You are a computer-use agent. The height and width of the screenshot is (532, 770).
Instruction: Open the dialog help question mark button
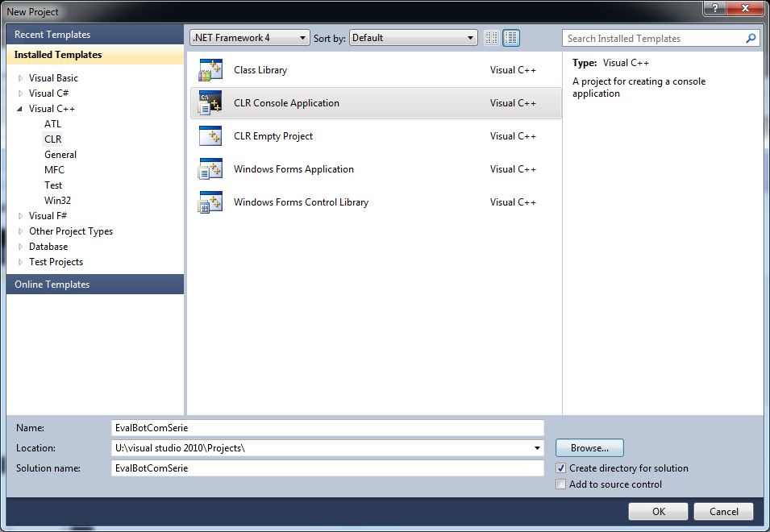(715, 8)
